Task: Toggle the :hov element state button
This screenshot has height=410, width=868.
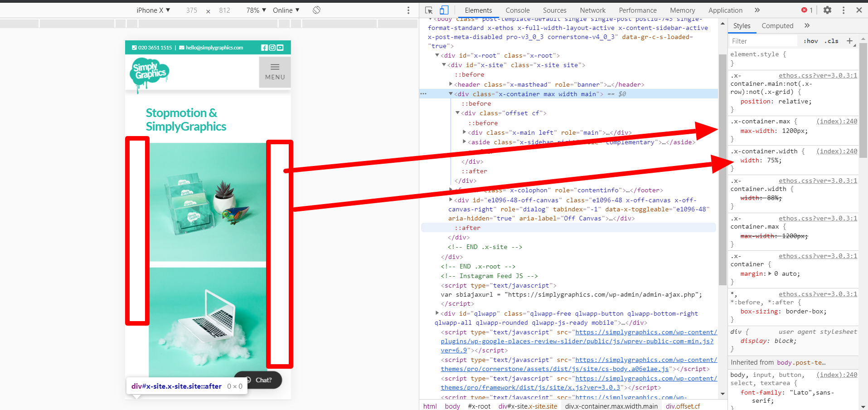Action: (x=811, y=41)
